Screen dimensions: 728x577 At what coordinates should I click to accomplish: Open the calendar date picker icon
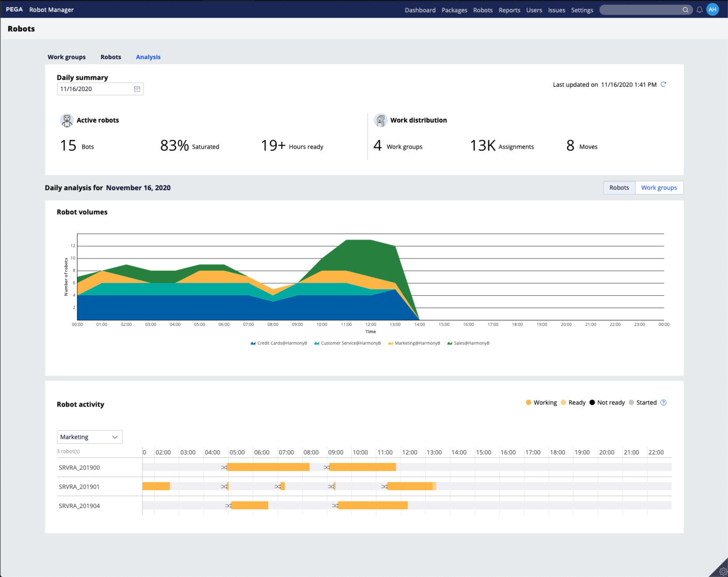[137, 89]
